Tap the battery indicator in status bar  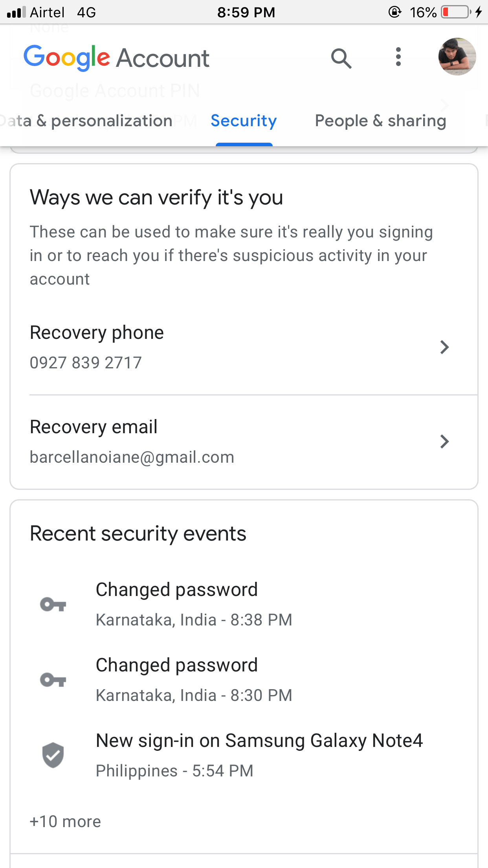pyautogui.click(x=456, y=12)
